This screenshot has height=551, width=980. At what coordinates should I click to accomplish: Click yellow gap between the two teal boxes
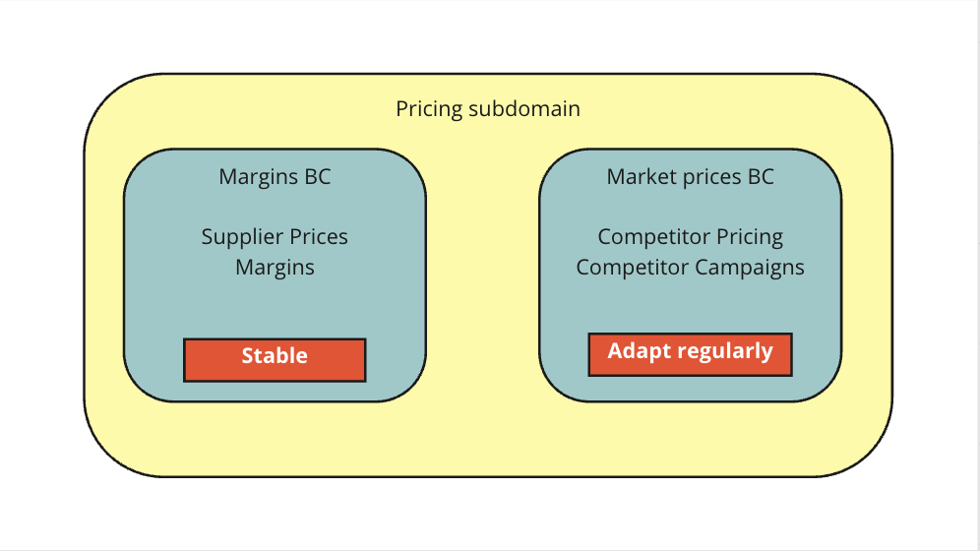click(x=482, y=275)
